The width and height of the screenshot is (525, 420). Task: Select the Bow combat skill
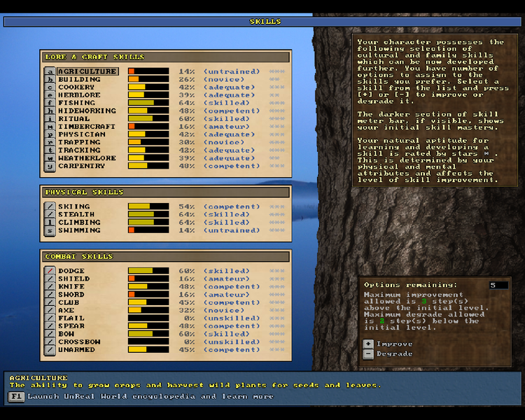coord(66,334)
